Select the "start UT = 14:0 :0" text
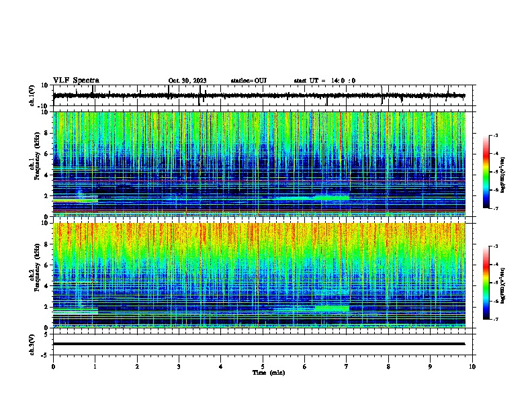Viewport: 532px width, 411px height. tap(324, 81)
